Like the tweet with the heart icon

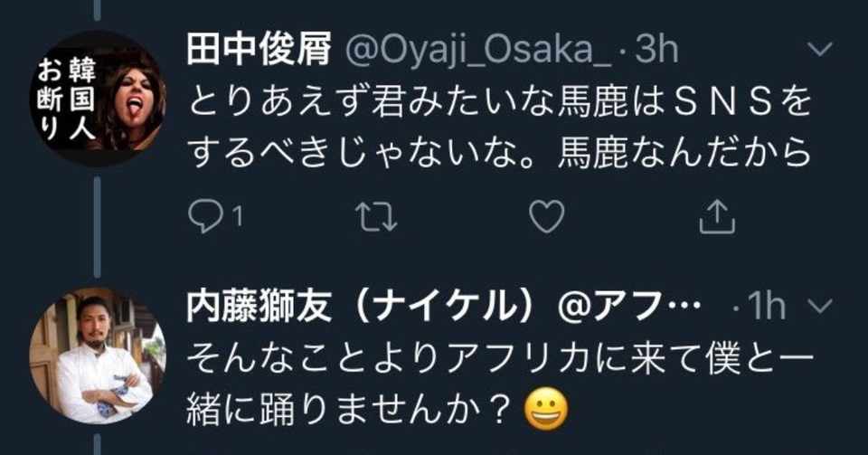click(547, 215)
